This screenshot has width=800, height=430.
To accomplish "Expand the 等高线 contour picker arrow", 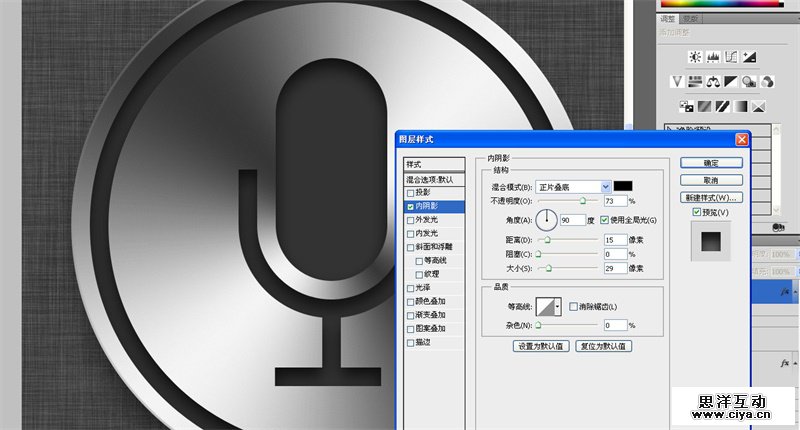I will 557,307.
